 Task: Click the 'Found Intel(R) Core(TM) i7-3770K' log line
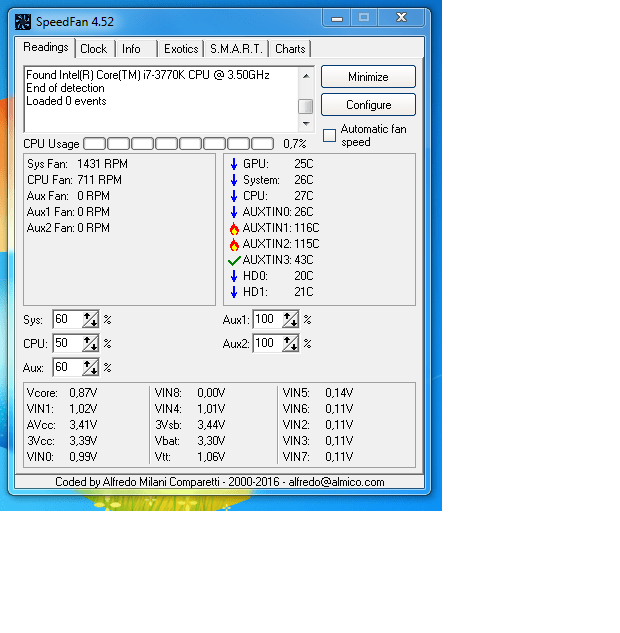point(148,75)
